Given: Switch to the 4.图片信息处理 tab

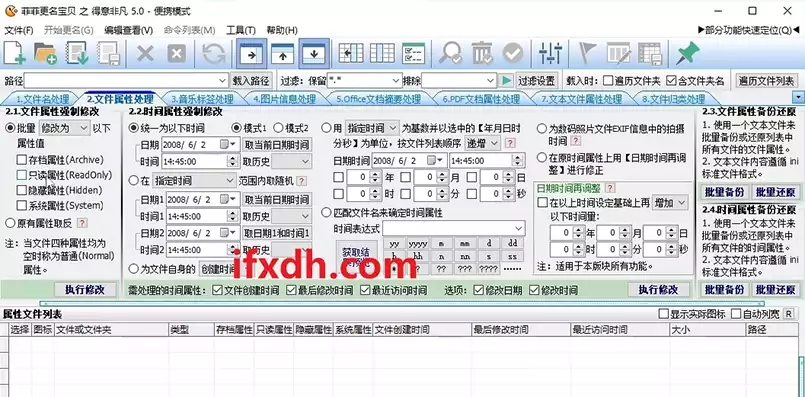Looking at the screenshot, I should [x=284, y=99].
